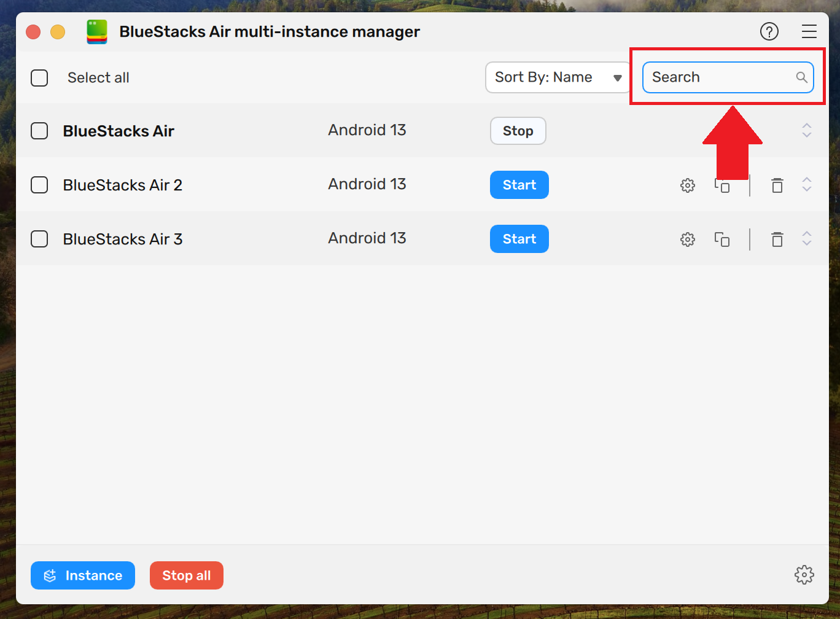The width and height of the screenshot is (840, 619).
Task: Create a new Instance button
Action: point(83,575)
